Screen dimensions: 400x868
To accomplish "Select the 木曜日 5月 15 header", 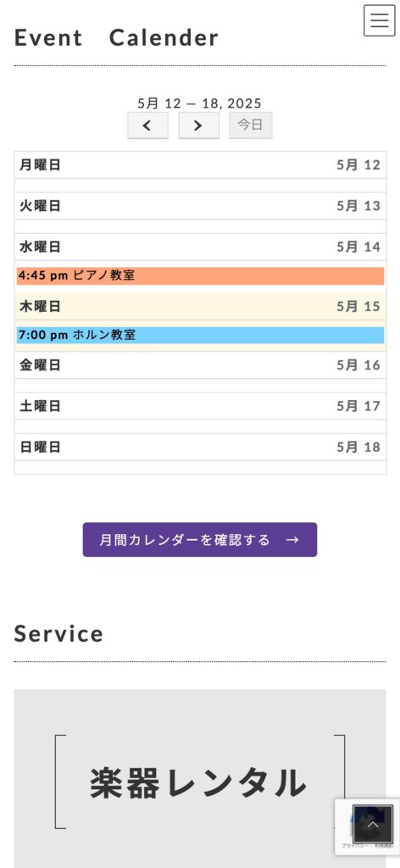I will click(200, 306).
